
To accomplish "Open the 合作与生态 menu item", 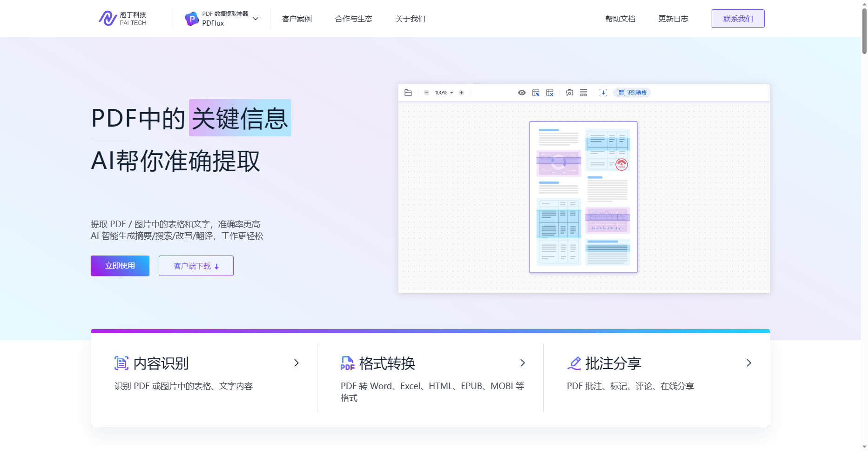I will (x=353, y=19).
